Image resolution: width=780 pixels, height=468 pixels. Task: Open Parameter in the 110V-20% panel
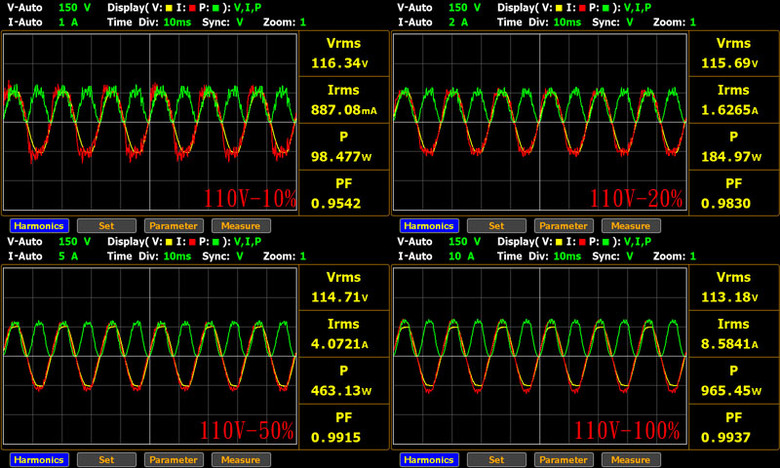(x=564, y=226)
